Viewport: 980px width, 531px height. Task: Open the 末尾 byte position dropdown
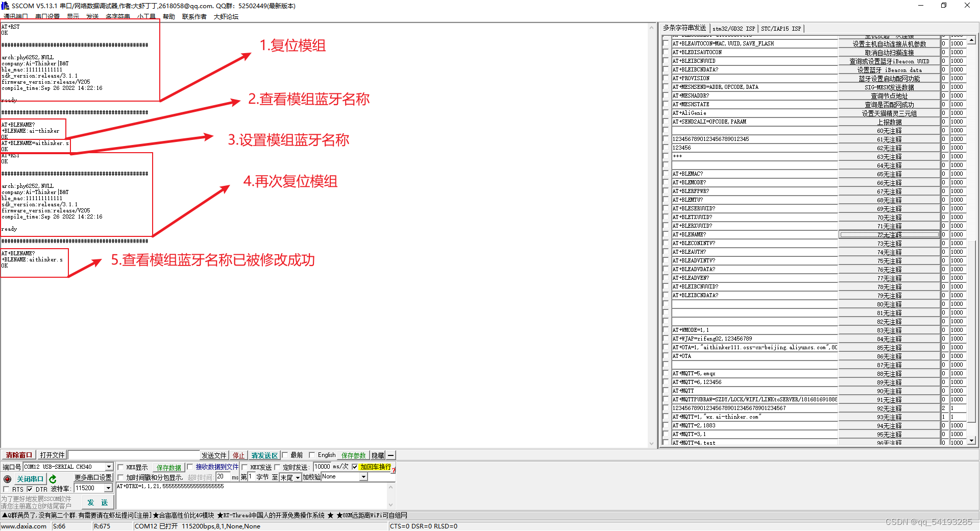tap(298, 477)
